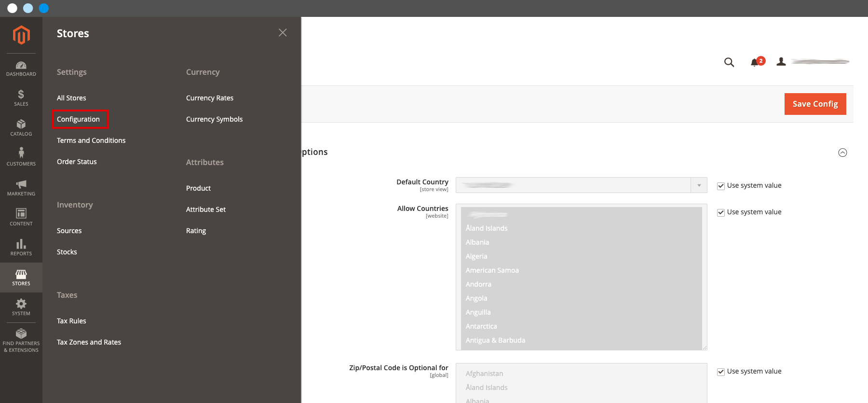Image resolution: width=868 pixels, height=403 pixels.
Task: Open Tax Rules link
Action: click(x=71, y=321)
